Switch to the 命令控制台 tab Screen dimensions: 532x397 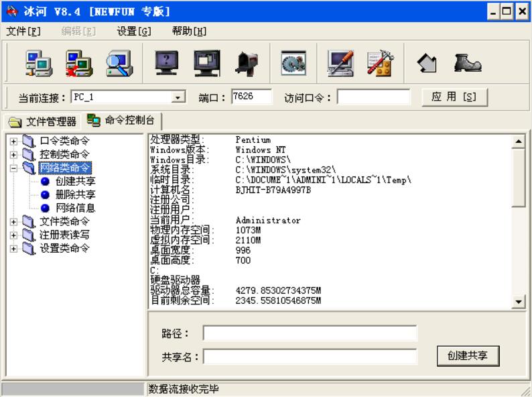tap(121, 120)
